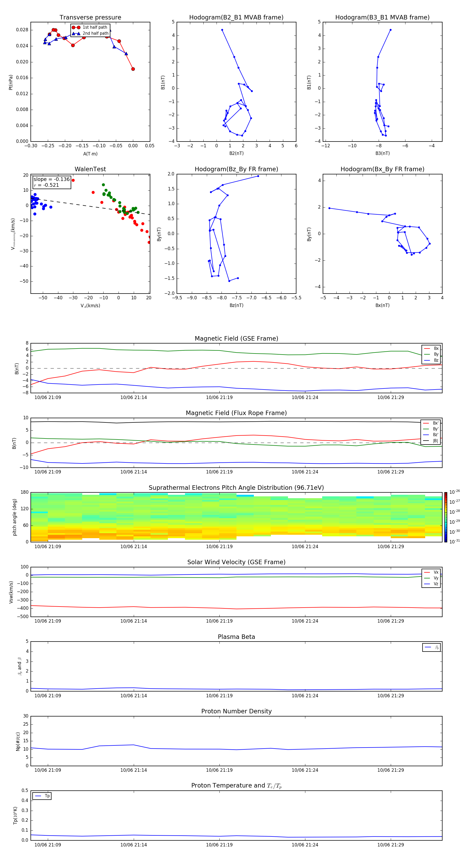The width and height of the screenshot is (473, 868).
Task: Click the "Hodogram(B2_B1 MVAB frame)" title
Action: click(x=236, y=18)
